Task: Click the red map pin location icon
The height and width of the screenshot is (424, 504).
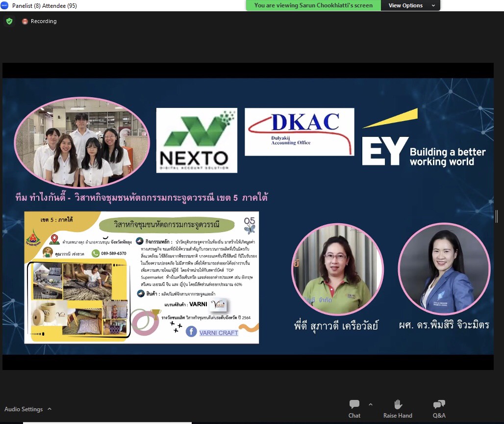Action: pyautogui.click(x=54, y=239)
